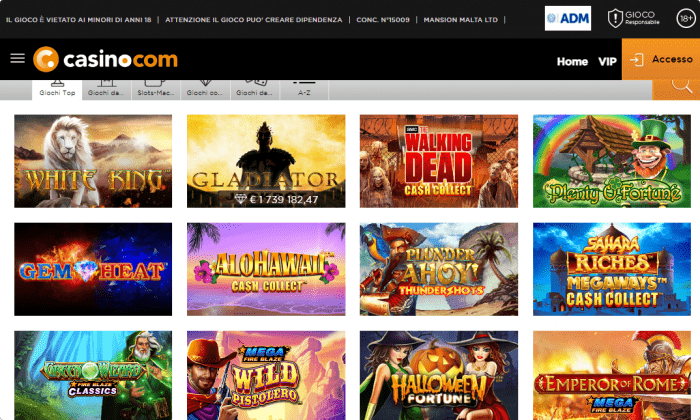This screenshot has height=420, width=700.
Task: Open the White King game
Action: pos(93,161)
